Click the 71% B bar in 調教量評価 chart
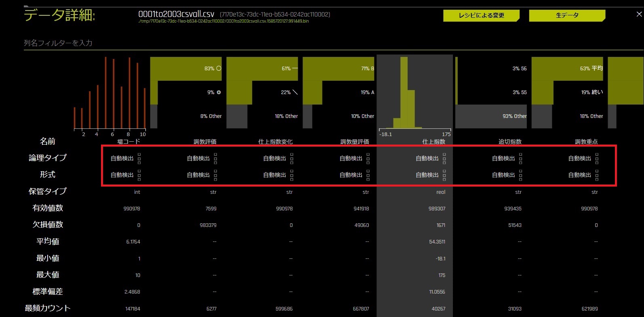 pos(338,69)
